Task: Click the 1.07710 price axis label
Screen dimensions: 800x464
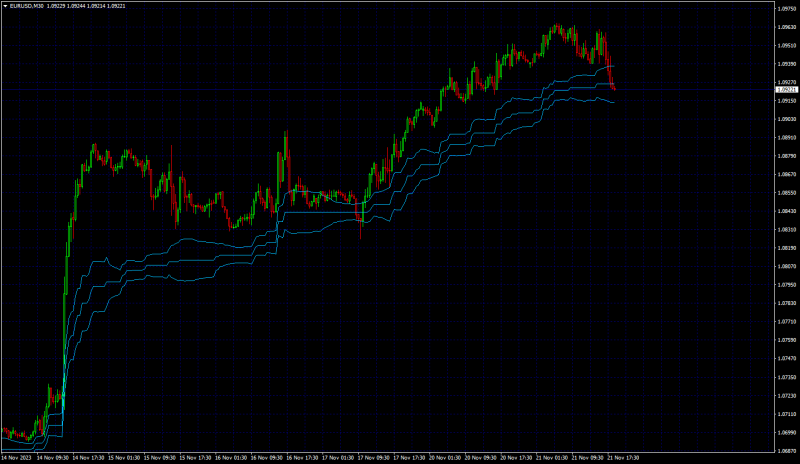Action: click(787, 322)
